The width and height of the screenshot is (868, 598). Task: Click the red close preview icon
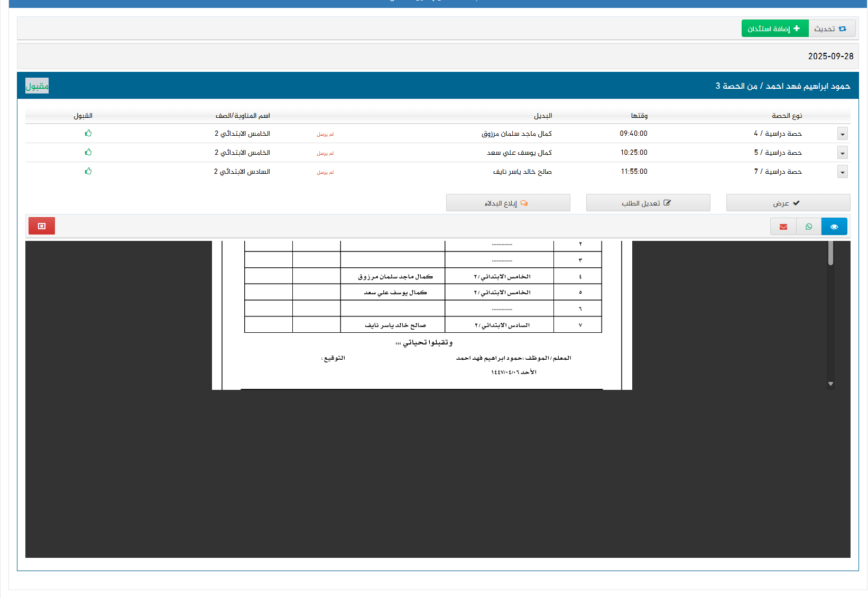[x=42, y=226]
